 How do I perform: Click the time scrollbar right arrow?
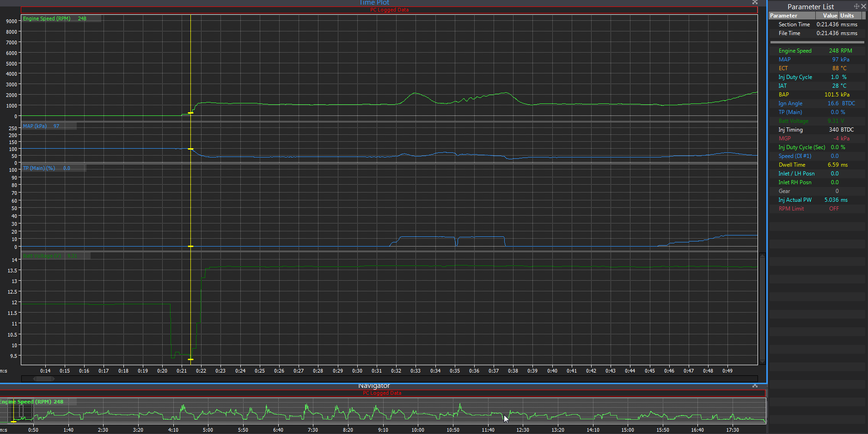(54, 379)
